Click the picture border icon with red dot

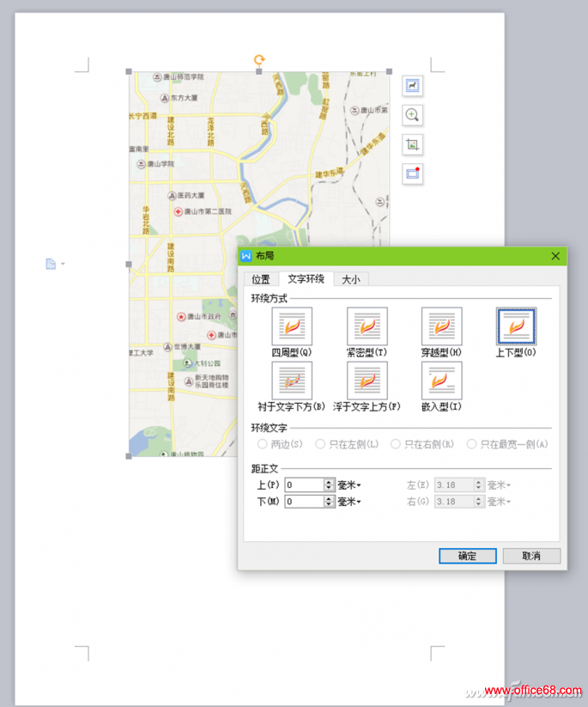tap(412, 174)
